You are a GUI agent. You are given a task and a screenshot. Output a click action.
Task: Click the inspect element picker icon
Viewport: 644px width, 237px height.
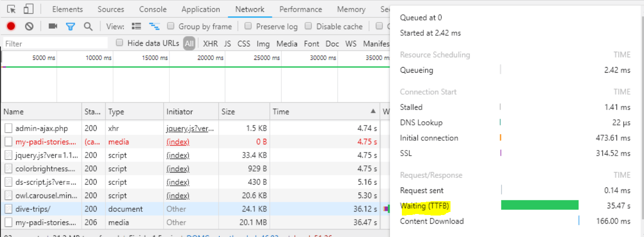click(11, 9)
